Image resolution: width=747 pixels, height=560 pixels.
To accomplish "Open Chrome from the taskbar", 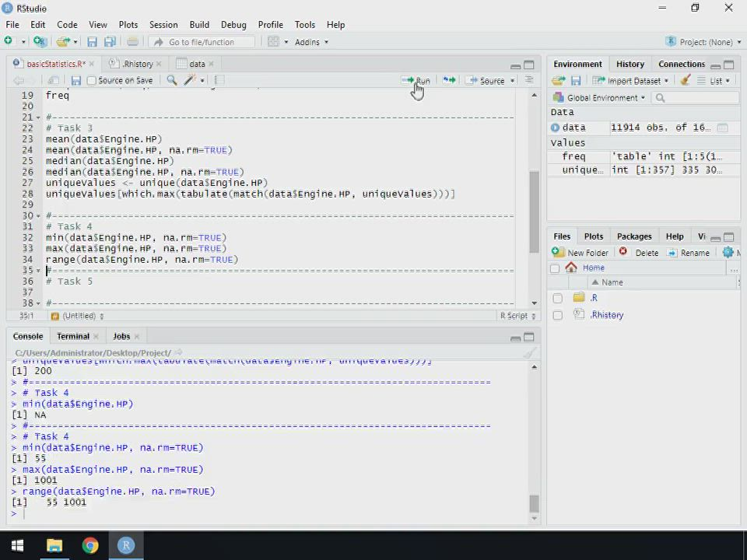I will tap(90, 545).
